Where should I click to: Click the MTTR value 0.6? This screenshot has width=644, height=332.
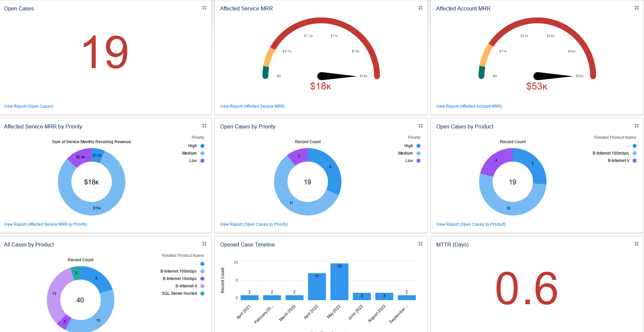(527, 288)
